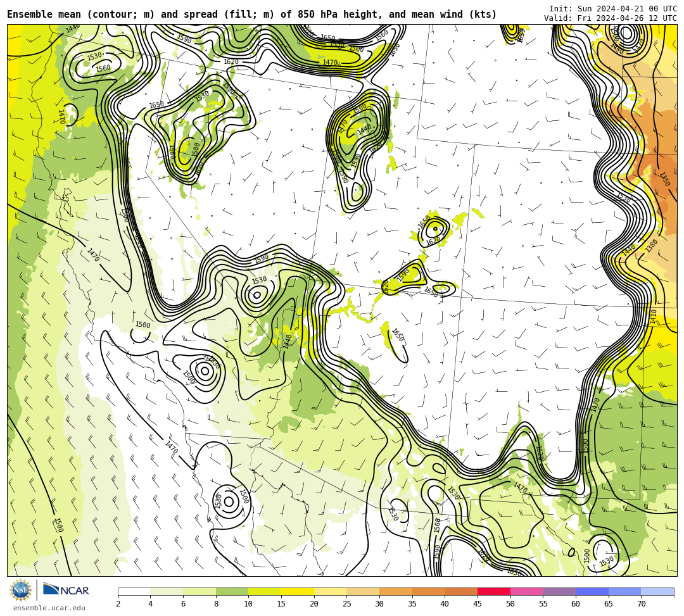This screenshot has width=684, height=616.
Task: Click the NCAR logo
Action: pos(66,590)
